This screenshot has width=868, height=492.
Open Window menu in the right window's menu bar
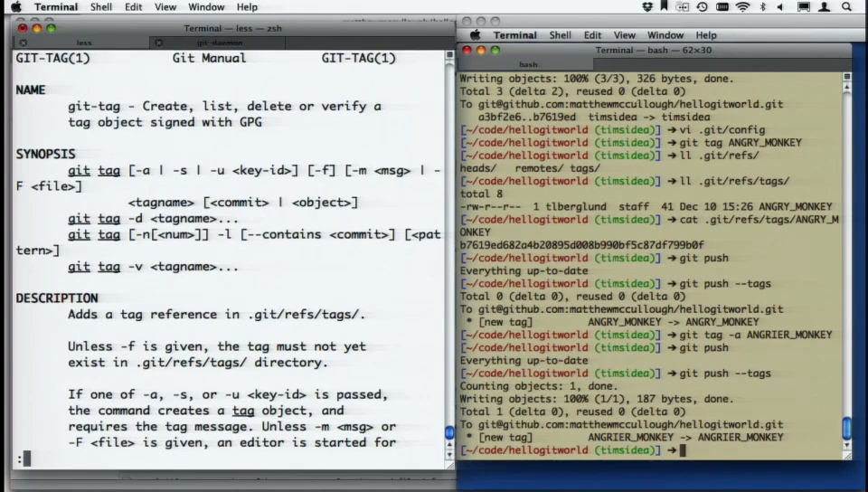(665, 35)
